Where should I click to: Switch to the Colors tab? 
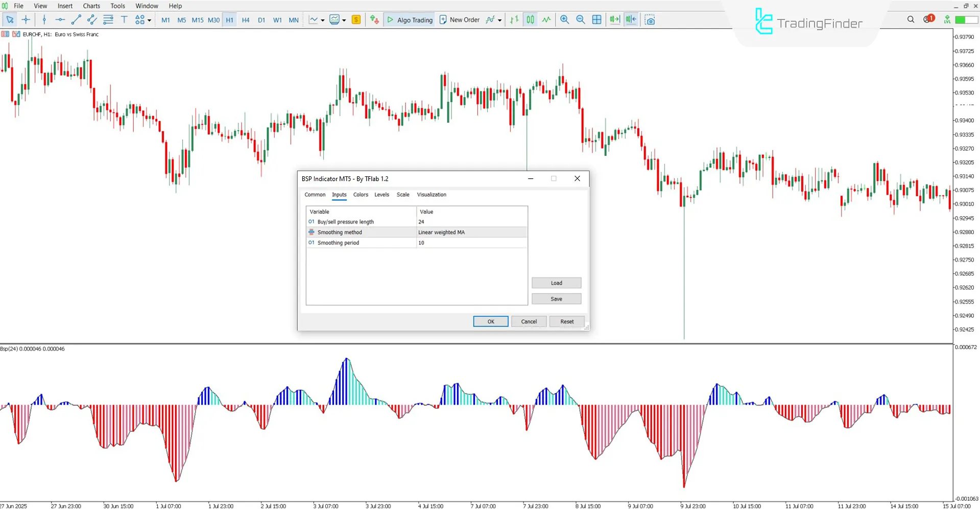click(x=361, y=195)
